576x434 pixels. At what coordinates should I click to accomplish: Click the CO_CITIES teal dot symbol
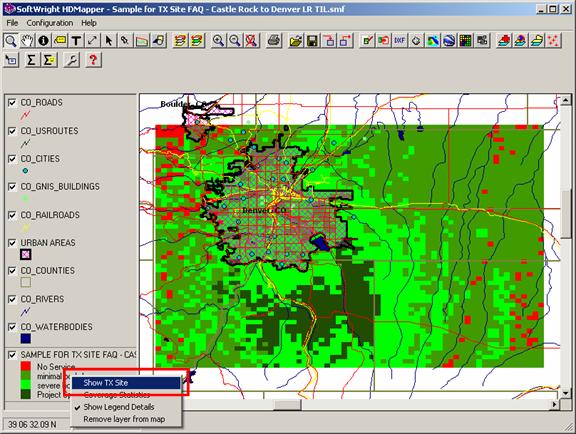[25, 171]
